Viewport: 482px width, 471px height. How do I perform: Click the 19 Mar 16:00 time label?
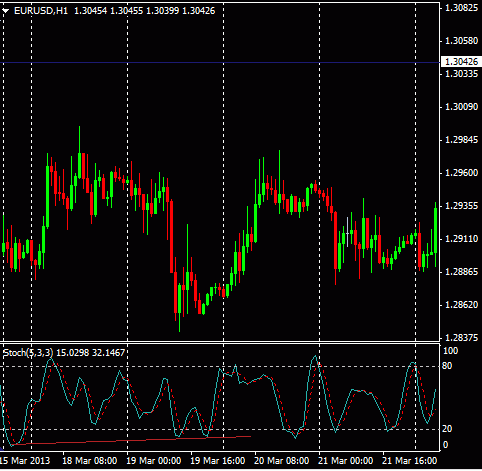coord(218,461)
